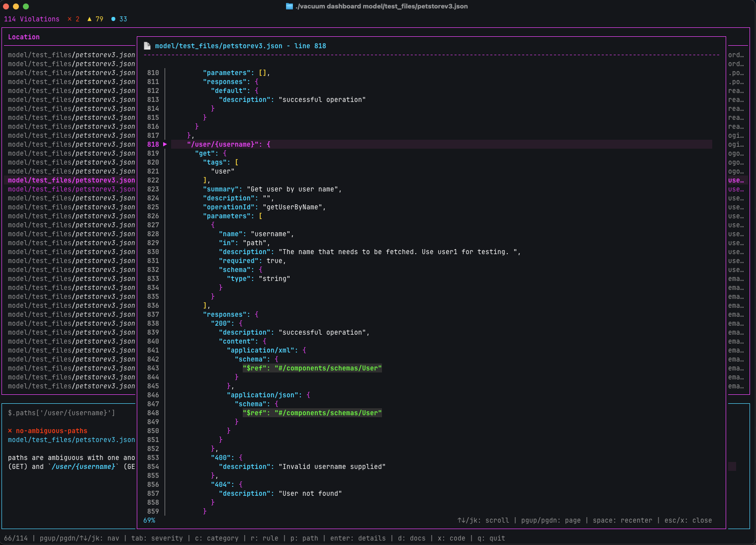The width and height of the screenshot is (756, 545).
Task: Click the highlighted $ref on line 848
Action: point(312,413)
